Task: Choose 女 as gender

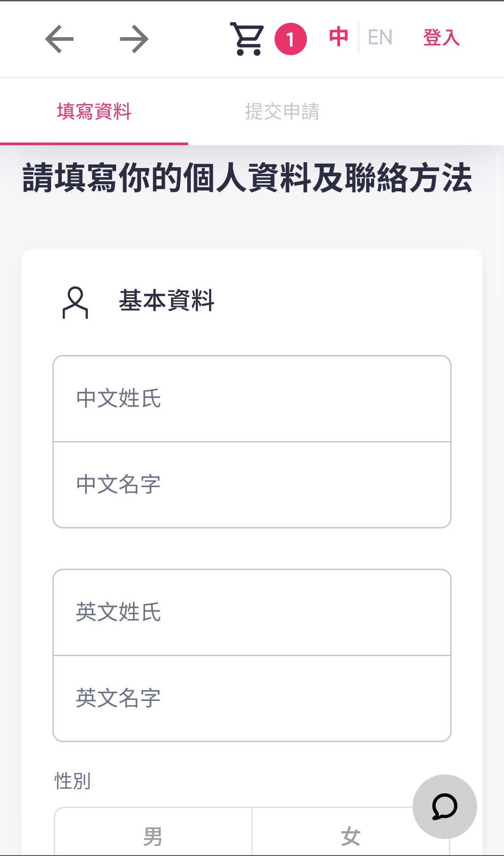Action: [350, 836]
